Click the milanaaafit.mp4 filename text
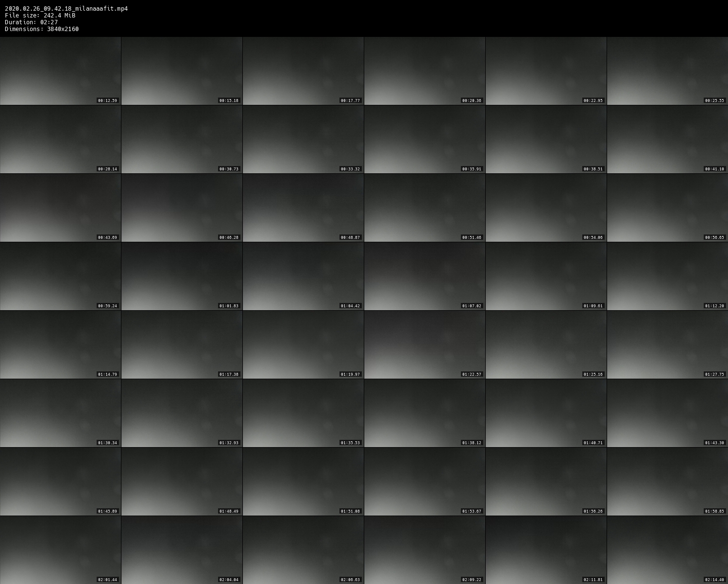Screen dimensions: 728x584 coord(66,9)
